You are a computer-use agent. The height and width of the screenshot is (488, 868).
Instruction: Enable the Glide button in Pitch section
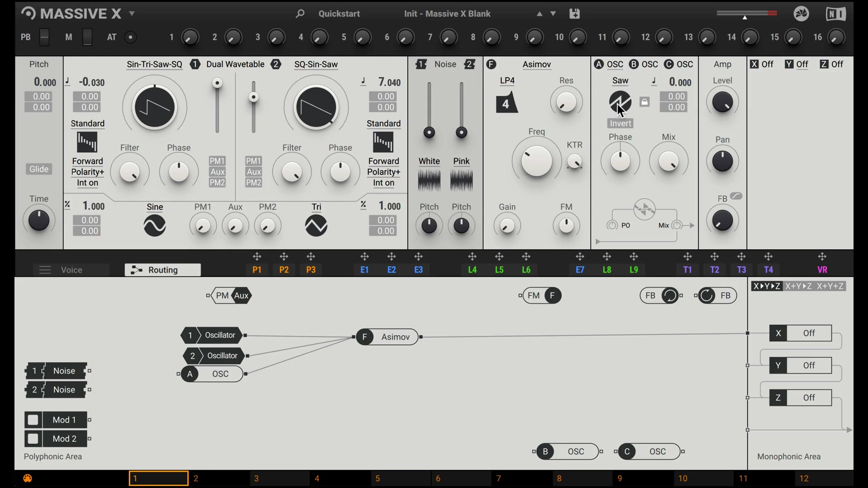pos(39,169)
